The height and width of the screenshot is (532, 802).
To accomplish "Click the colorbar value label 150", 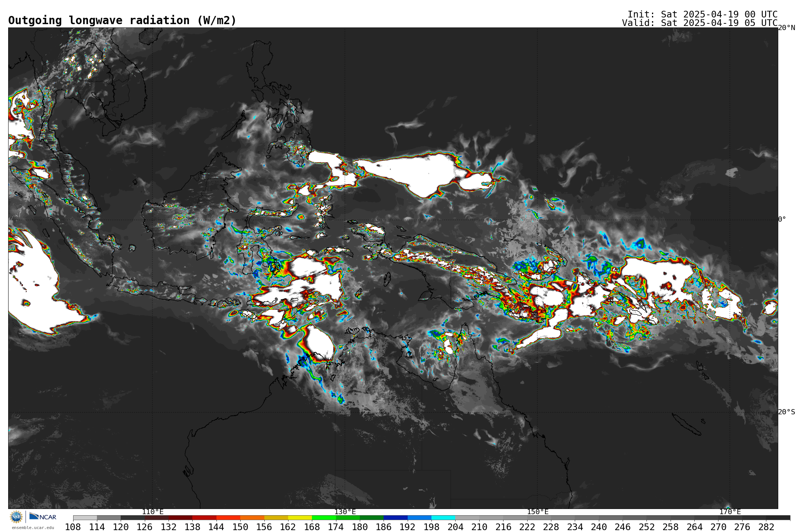I will (x=240, y=527).
